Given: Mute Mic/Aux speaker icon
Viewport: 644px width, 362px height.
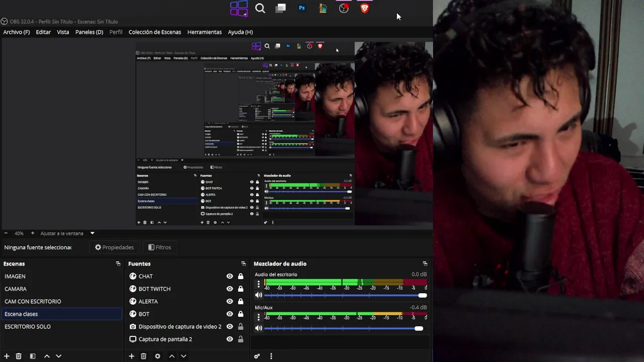Looking at the screenshot, I should pyautogui.click(x=259, y=328).
